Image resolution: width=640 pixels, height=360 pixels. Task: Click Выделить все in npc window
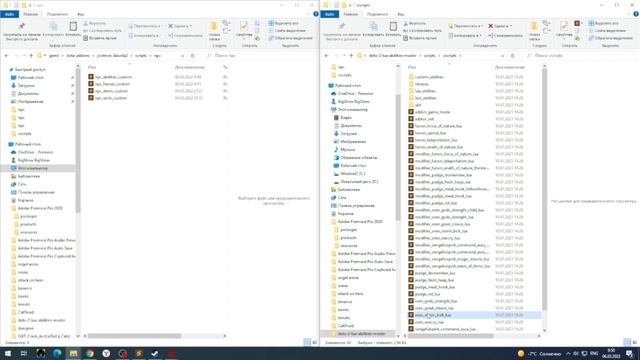(x=284, y=23)
